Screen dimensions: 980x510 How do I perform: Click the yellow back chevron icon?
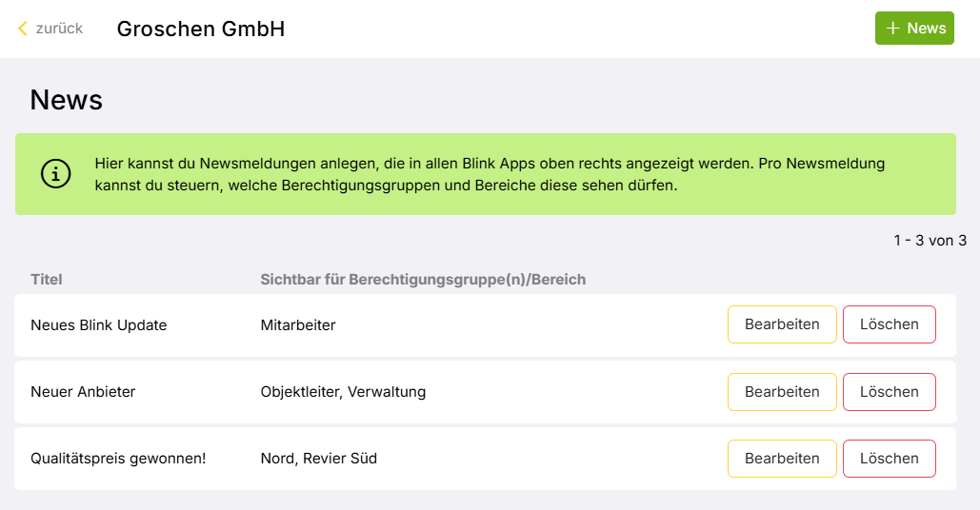(23, 29)
